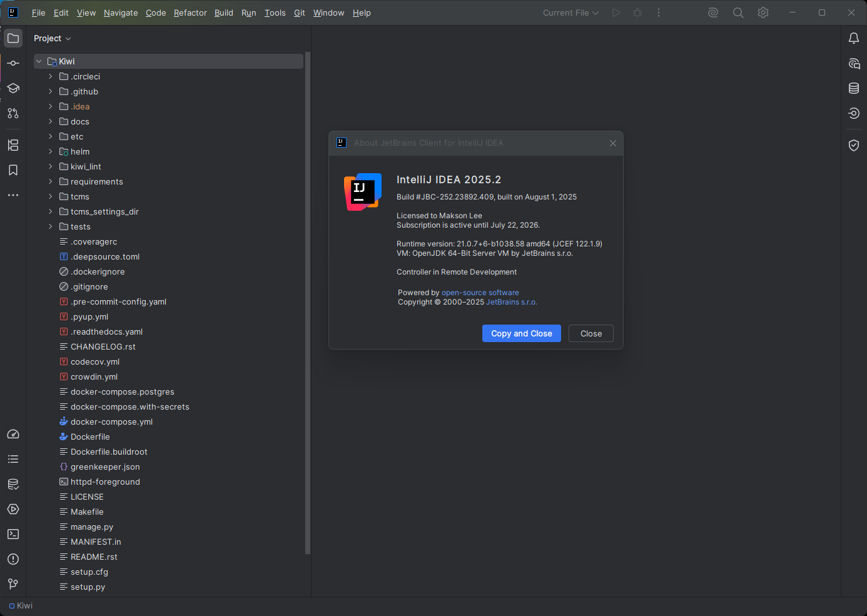867x616 pixels.
Task: Open IDE Settings gear
Action: [763, 13]
